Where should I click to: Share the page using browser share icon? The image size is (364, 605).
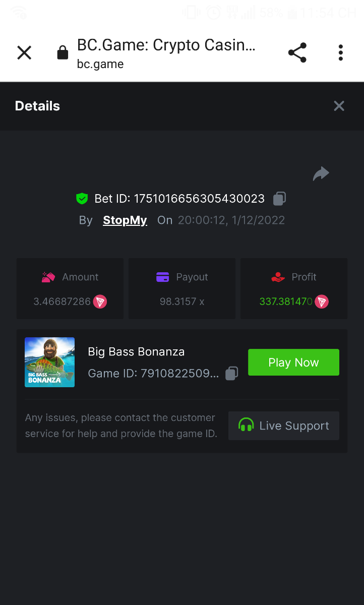(297, 52)
